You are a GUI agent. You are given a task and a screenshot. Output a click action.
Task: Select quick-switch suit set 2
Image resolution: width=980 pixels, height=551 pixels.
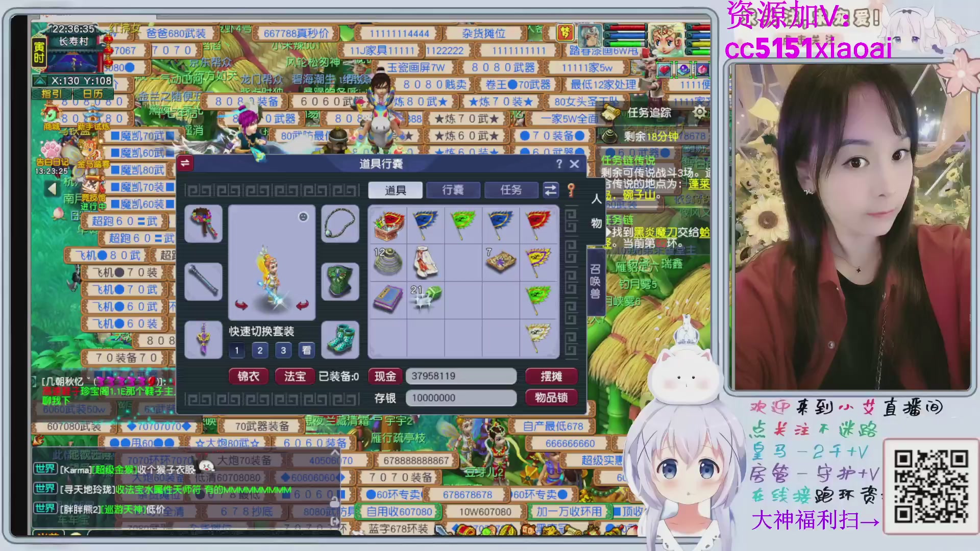tap(260, 350)
